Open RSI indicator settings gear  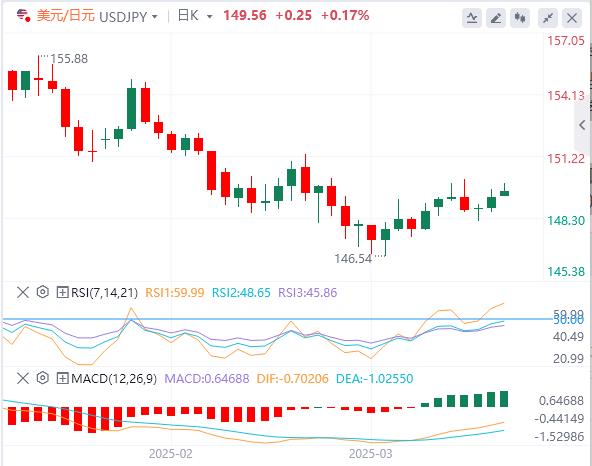[43, 292]
